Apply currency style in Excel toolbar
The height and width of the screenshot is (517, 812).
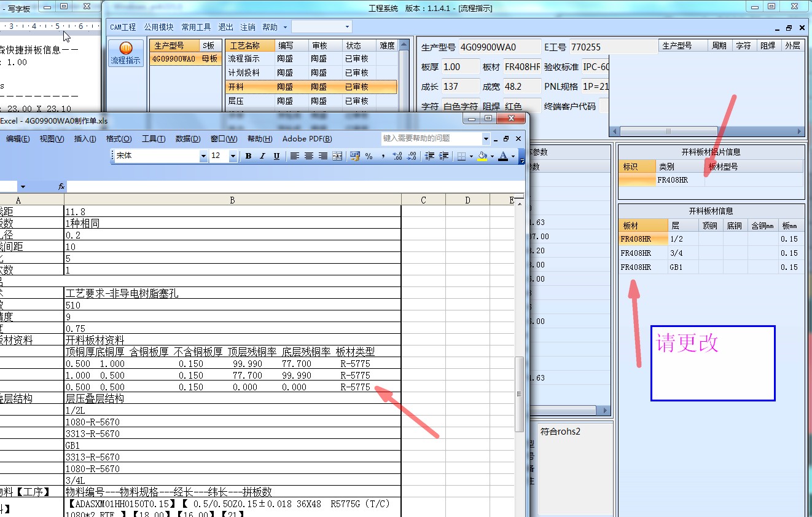[x=355, y=156]
